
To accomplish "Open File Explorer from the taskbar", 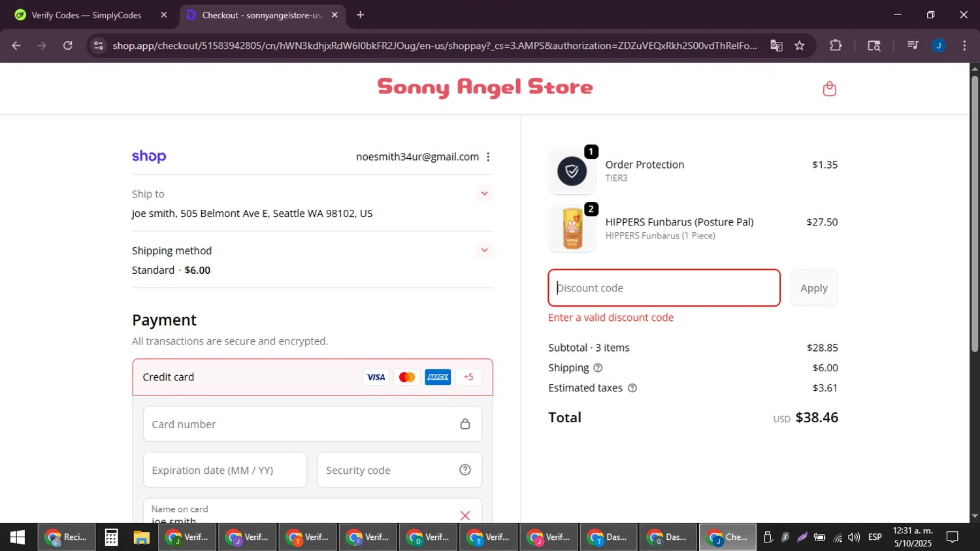I will coord(141,537).
